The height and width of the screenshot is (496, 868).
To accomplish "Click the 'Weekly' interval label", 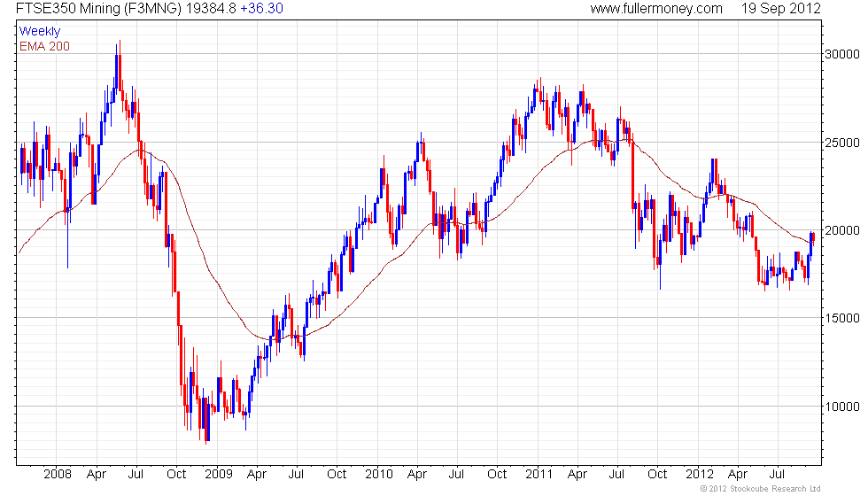I will (x=39, y=32).
